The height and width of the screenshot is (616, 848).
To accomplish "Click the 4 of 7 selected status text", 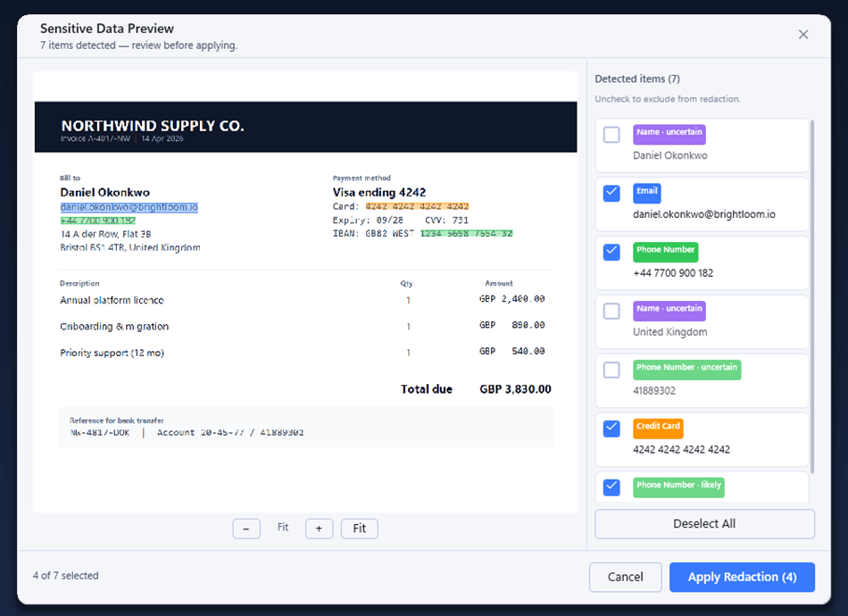I will pos(66,576).
